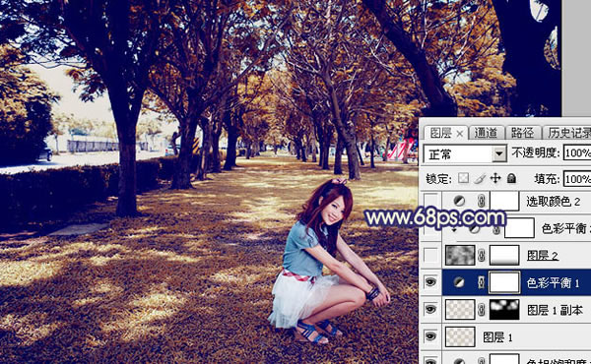
Task: Hide the 图层 1 layer
Action: tap(431, 336)
